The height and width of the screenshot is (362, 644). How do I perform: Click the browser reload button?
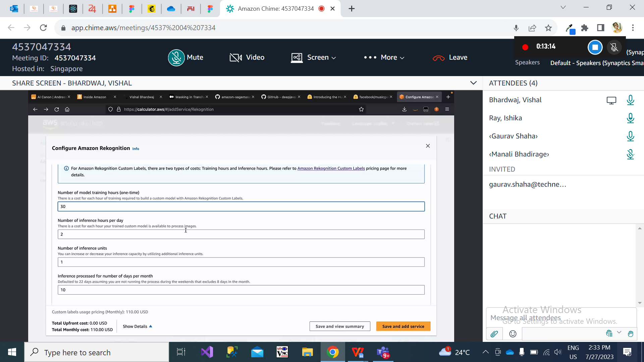point(43,28)
